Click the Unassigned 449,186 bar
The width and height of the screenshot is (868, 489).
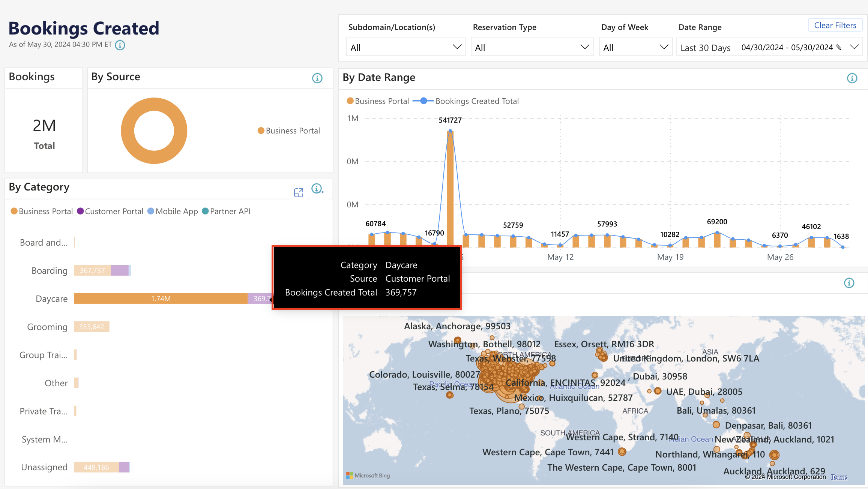[96, 467]
